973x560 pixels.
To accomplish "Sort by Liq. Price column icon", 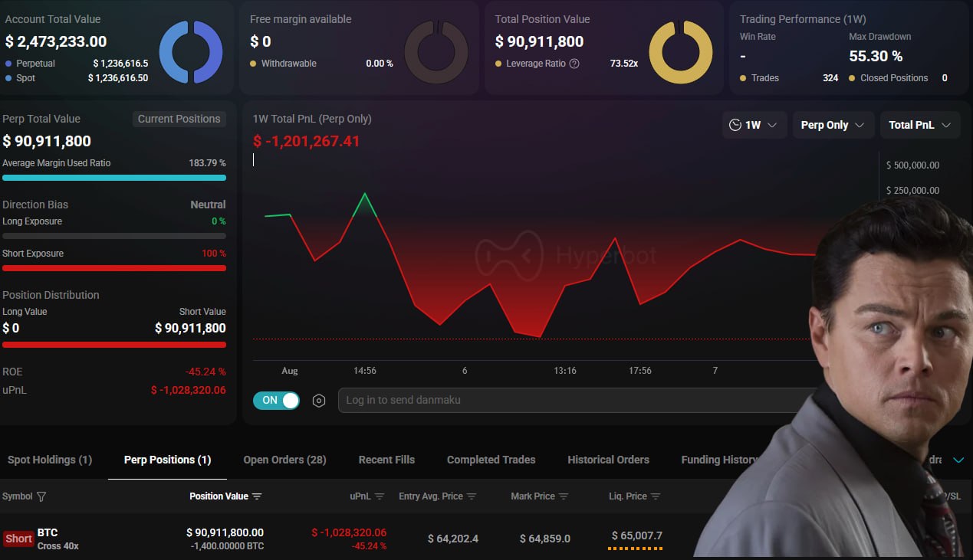I will coord(656,496).
